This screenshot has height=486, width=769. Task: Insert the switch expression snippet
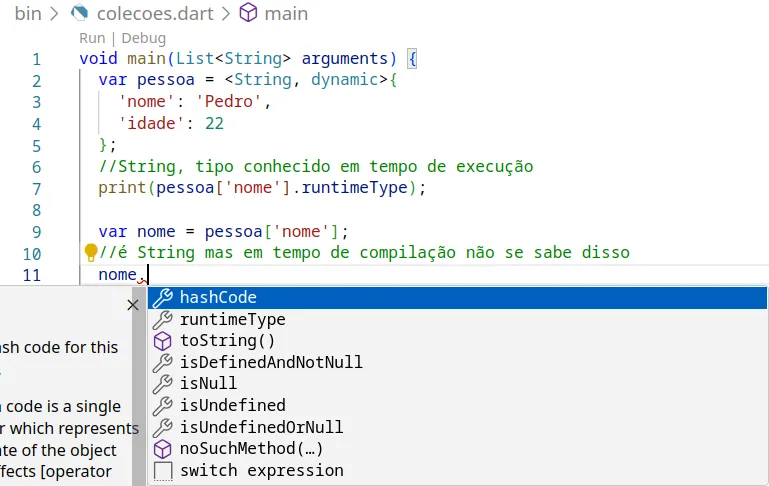457,471
